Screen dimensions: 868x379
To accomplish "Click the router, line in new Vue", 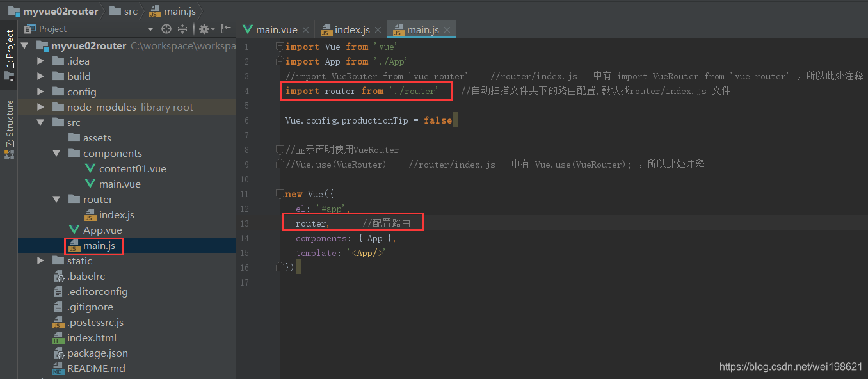I will click(x=312, y=223).
